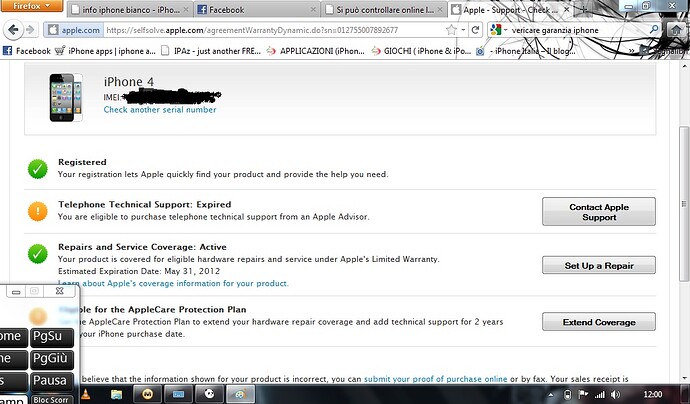690x404 pixels.
Task: Click the bookmark star in the URL bar
Action: [451, 30]
